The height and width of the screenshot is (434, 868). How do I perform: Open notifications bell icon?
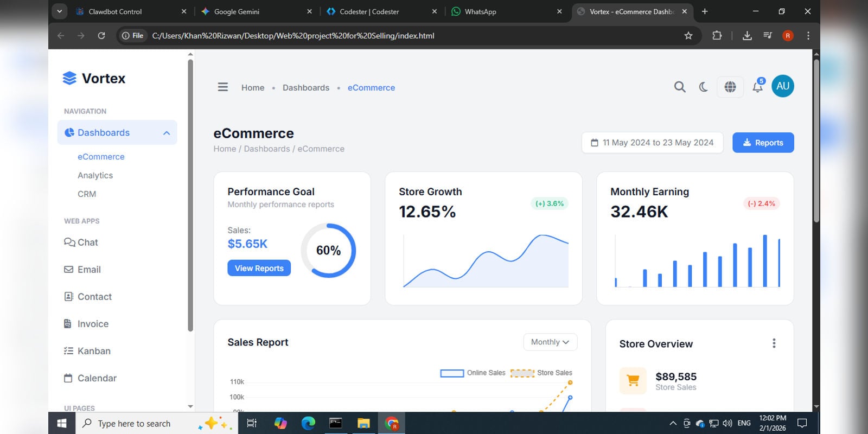(x=757, y=87)
